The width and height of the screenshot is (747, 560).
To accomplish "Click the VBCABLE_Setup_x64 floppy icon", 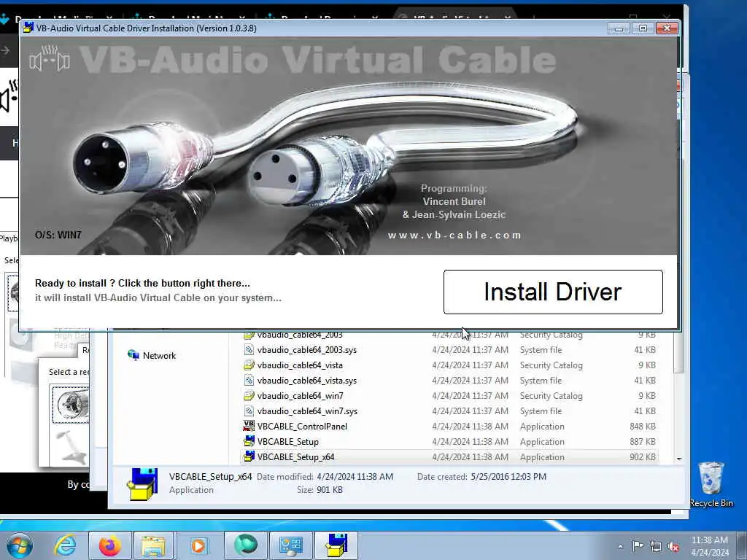I will (249, 456).
